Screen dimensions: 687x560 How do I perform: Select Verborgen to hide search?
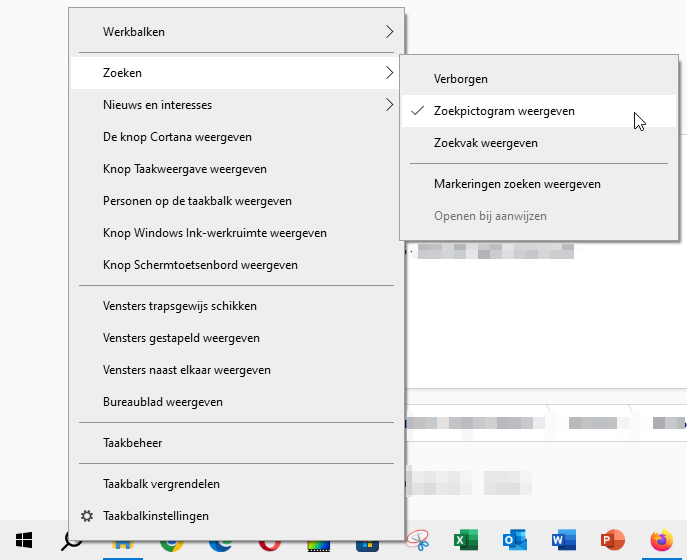click(x=460, y=79)
